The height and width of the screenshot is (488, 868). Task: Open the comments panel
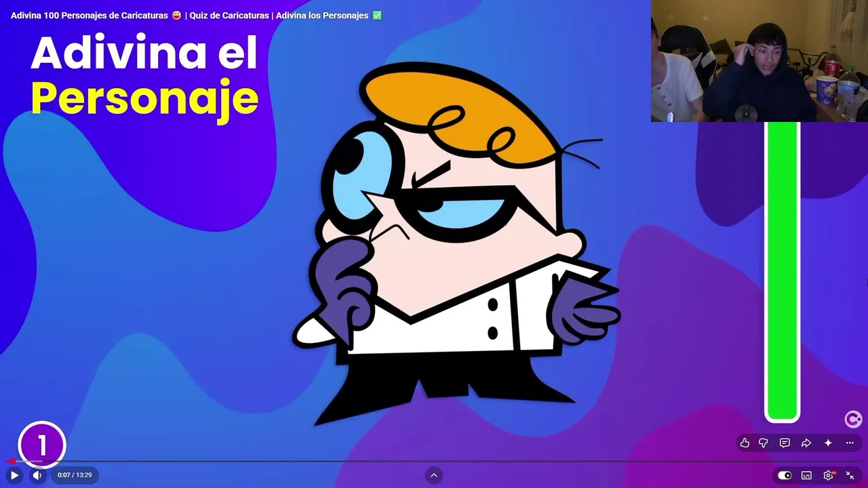pyautogui.click(x=785, y=443)
